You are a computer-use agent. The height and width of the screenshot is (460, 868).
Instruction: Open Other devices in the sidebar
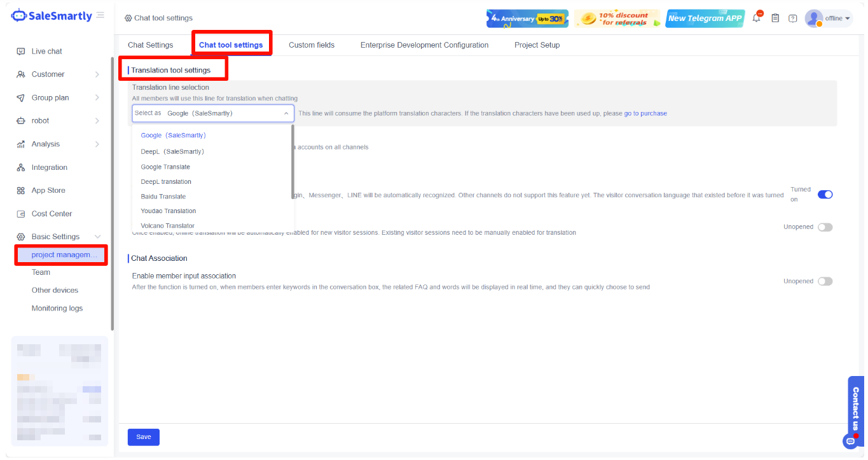pyautogui.click(x=55, y=290)
